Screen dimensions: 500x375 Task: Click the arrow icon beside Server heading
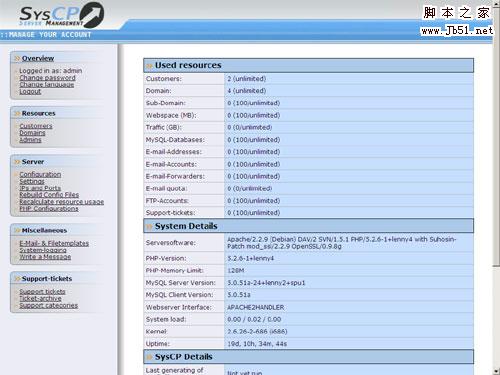tap(17, 162)
